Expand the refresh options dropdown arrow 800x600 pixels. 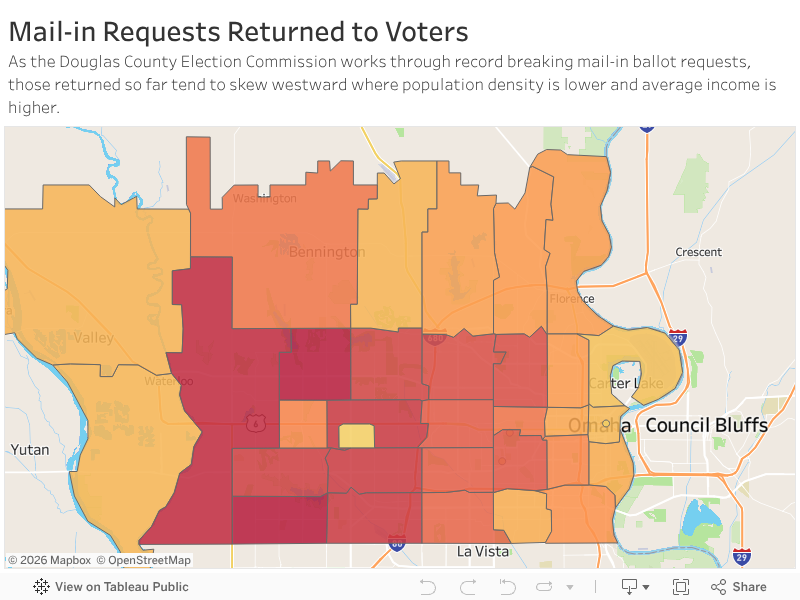coord(570,587)
